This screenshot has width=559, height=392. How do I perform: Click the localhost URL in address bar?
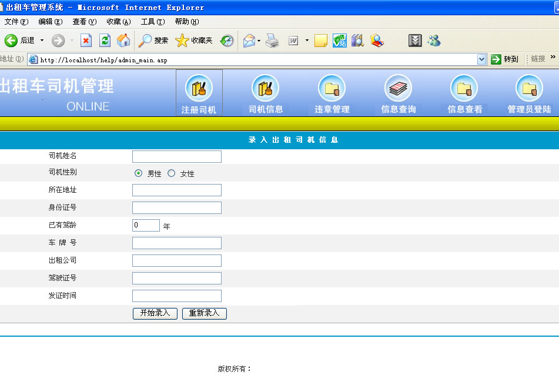point(103,60)
